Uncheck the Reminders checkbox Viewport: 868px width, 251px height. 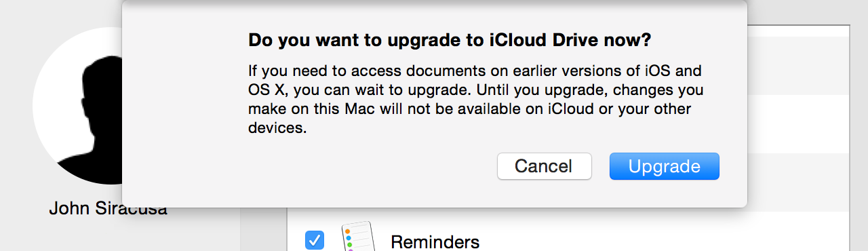[x=314, y=240]
